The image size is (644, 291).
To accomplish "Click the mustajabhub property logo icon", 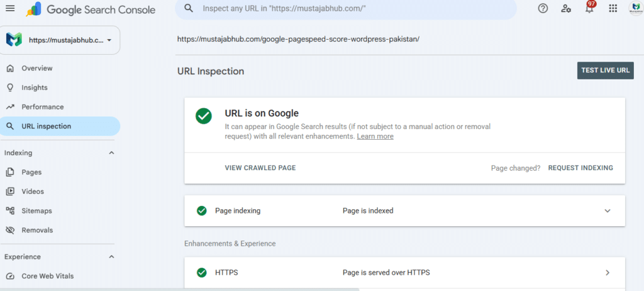I will 14,40.
